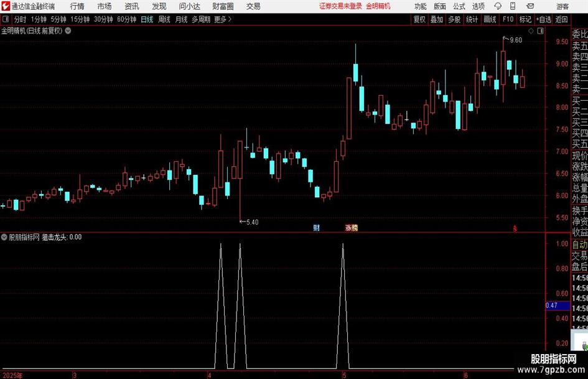Open the 多周期 multi-period view

coord(201,19)
